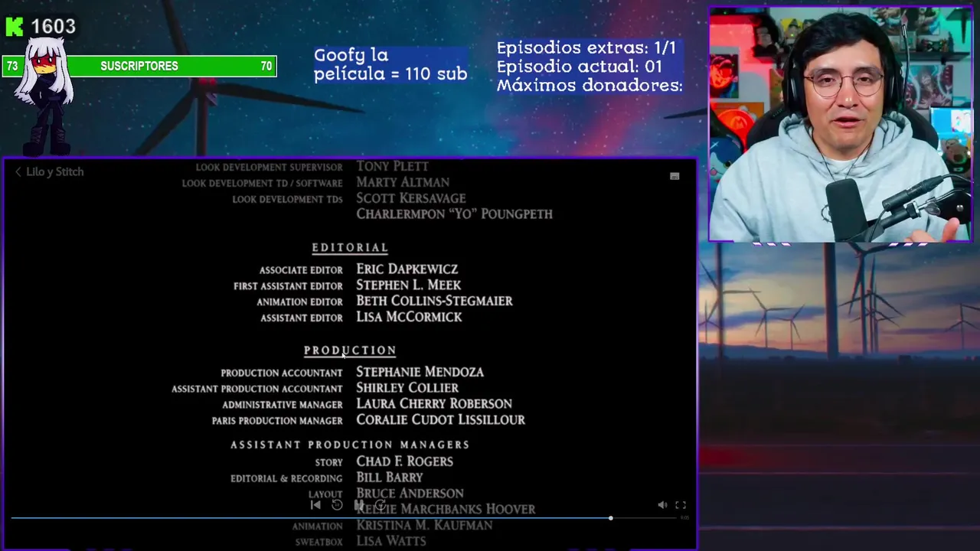Click the name "Stephen L. Meek"
Viewport: 980px width, 551px height.
click(408, 285)
